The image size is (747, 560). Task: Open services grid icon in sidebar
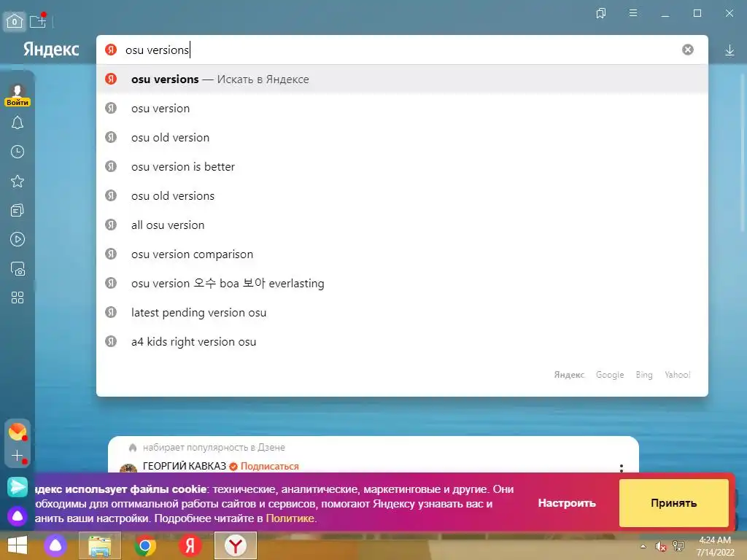[18, 297]
